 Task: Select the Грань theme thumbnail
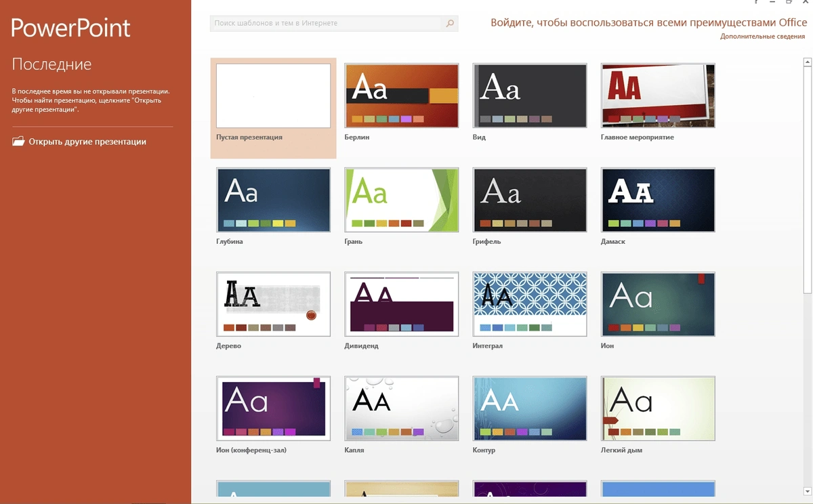click(402, 200)
